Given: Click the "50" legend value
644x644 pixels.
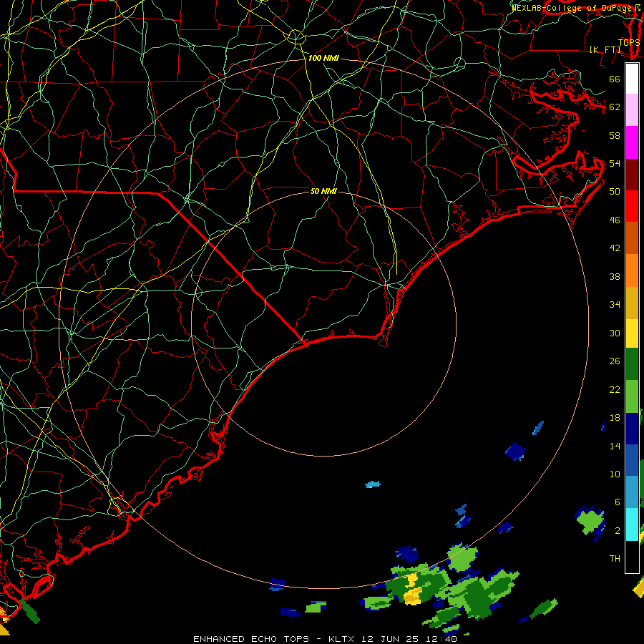Looking at the screenshot, I should [x=615, y=191].
